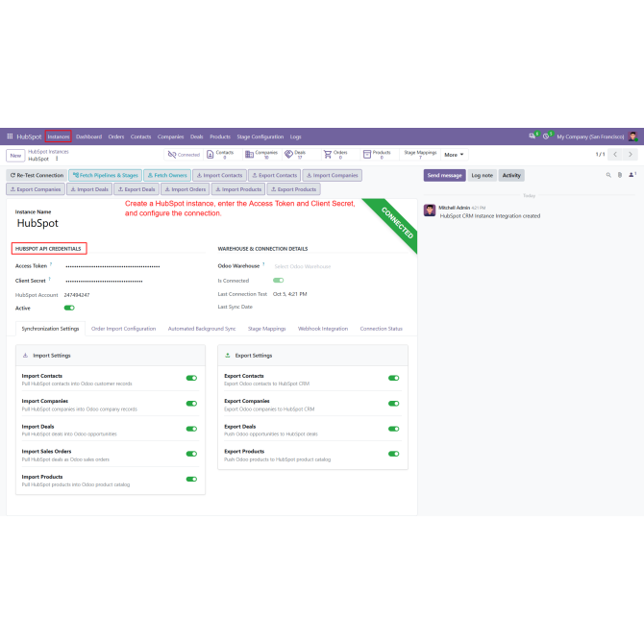Toggle the Export Deals switch
644x644 pixels.
(x=393, y=429)
